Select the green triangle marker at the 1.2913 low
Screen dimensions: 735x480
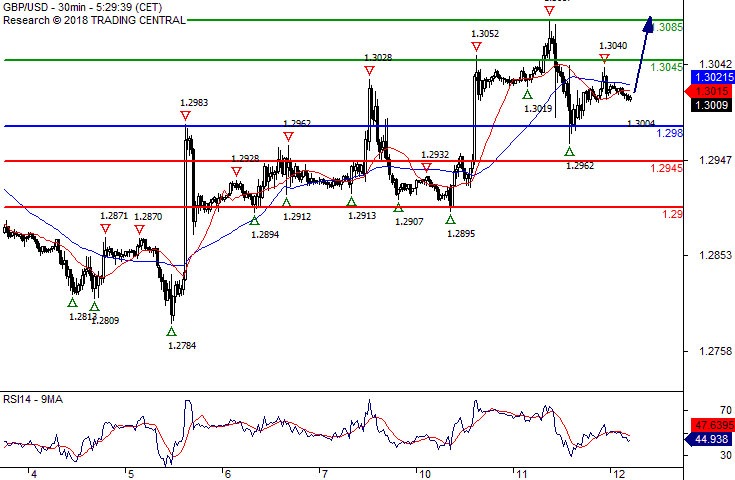point(352,202)
